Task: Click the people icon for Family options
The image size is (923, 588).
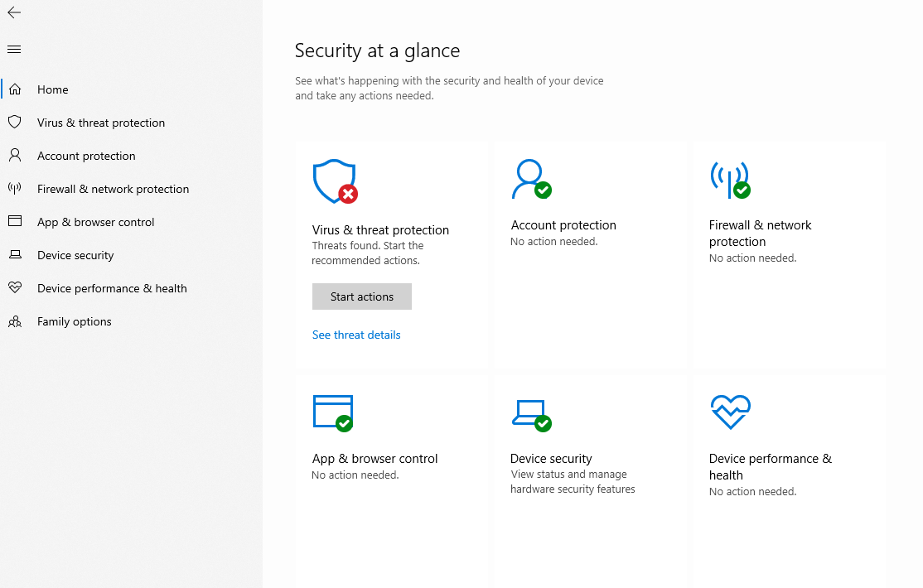Action: click(15, 321)
